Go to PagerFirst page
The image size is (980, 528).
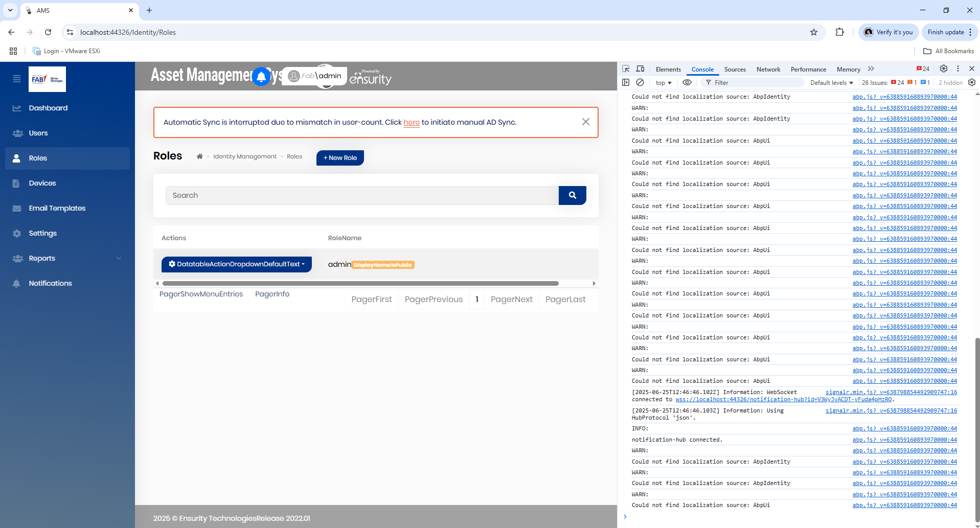point(372,300)
